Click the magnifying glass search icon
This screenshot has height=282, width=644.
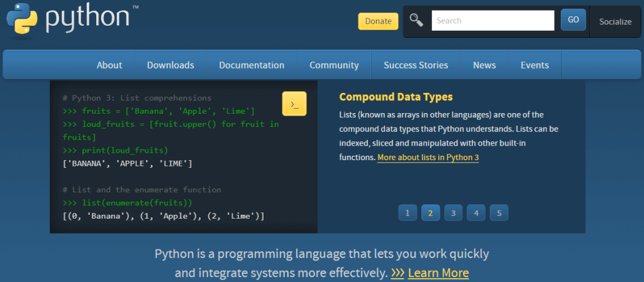pyautogui.click(x=416, y=20)
